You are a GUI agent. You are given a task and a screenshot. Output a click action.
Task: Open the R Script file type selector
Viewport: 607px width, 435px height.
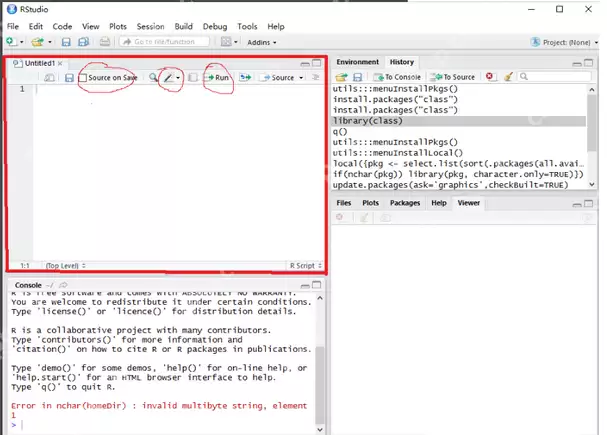[x=304, y=266]
